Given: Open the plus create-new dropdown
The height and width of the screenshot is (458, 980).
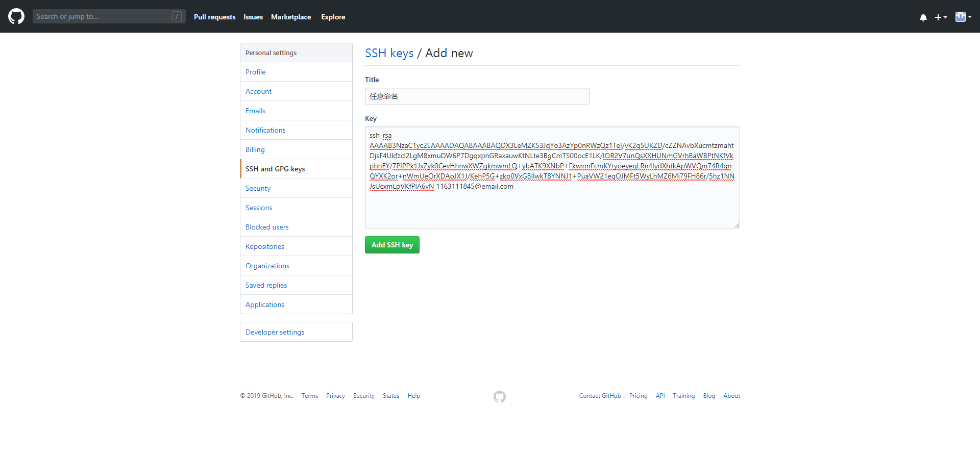Looking at the screenshot, I should tap(941, 17).
